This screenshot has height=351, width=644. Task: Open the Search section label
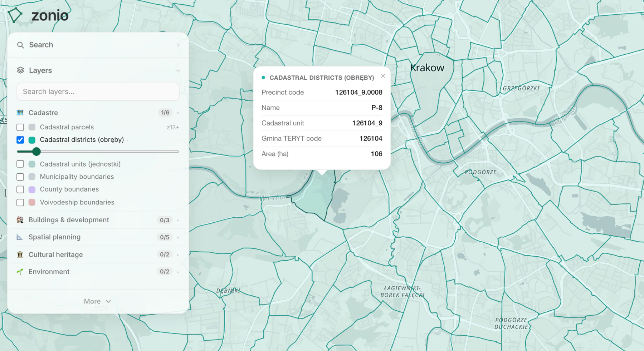click(41, 45)
